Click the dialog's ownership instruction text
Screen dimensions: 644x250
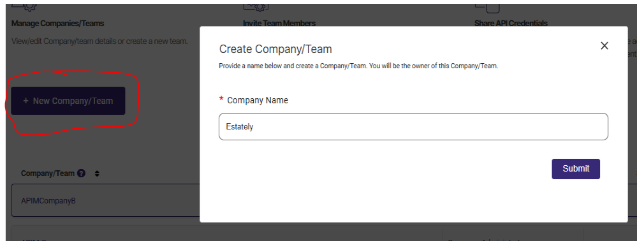(358, 66)
